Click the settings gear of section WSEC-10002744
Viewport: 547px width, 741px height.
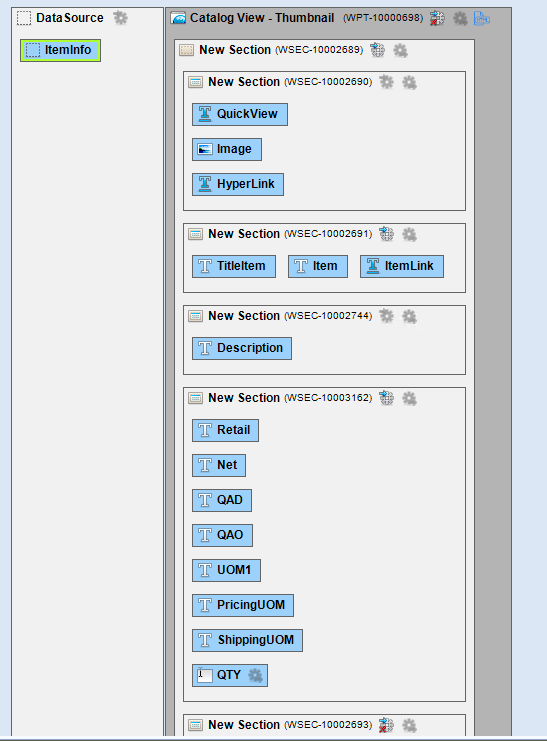pos(409,316)
